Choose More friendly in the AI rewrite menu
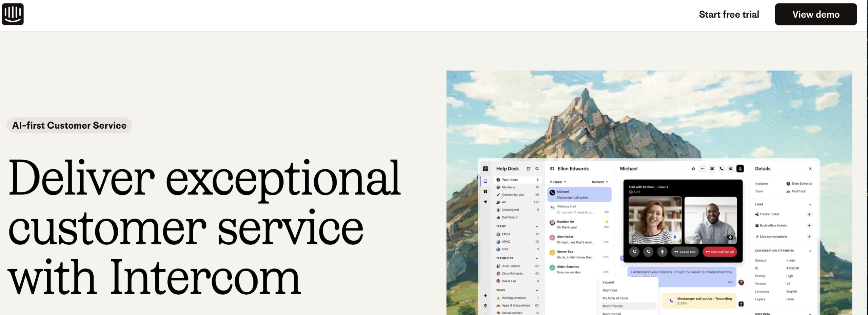Viewport: 868px width, 315px height. 628,306
